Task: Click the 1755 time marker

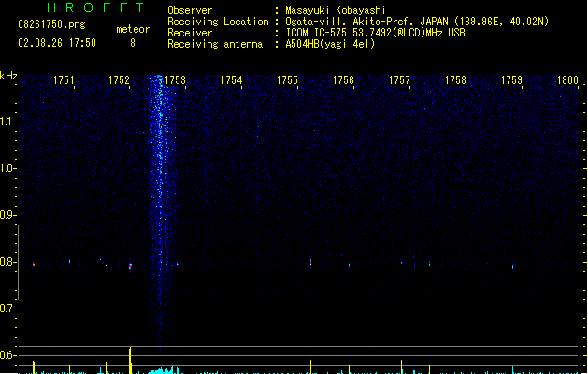Action: pos(287,80)
